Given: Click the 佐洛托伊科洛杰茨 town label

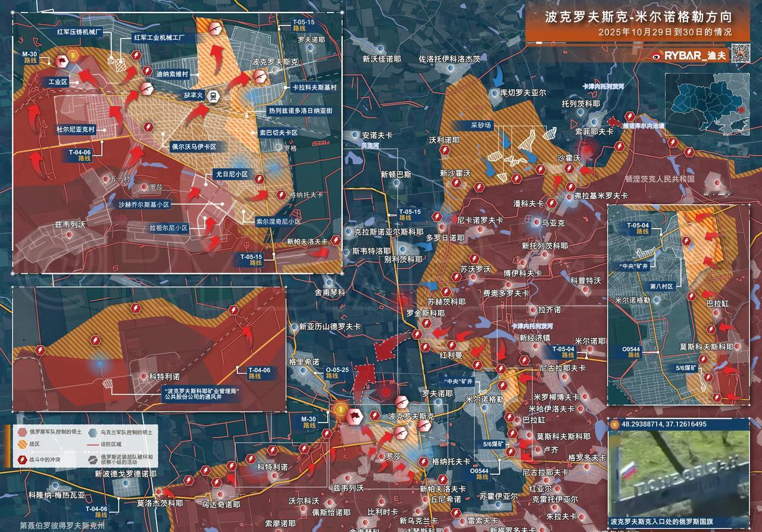Looking at the screenshot, I should click(x=449, y=59).
